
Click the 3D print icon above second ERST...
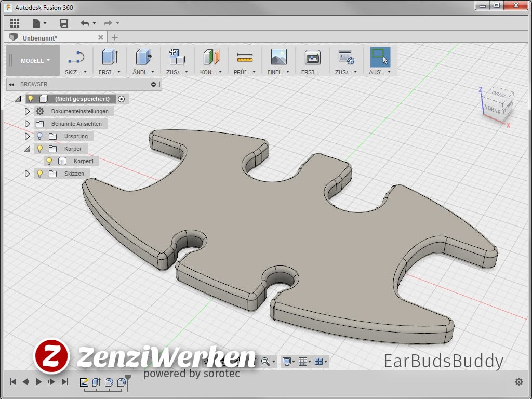[312, 57]
